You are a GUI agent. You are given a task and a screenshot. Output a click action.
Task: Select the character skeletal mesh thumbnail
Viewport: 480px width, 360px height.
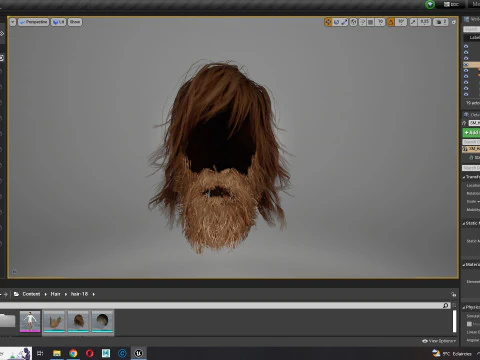[x=30, y=321]
